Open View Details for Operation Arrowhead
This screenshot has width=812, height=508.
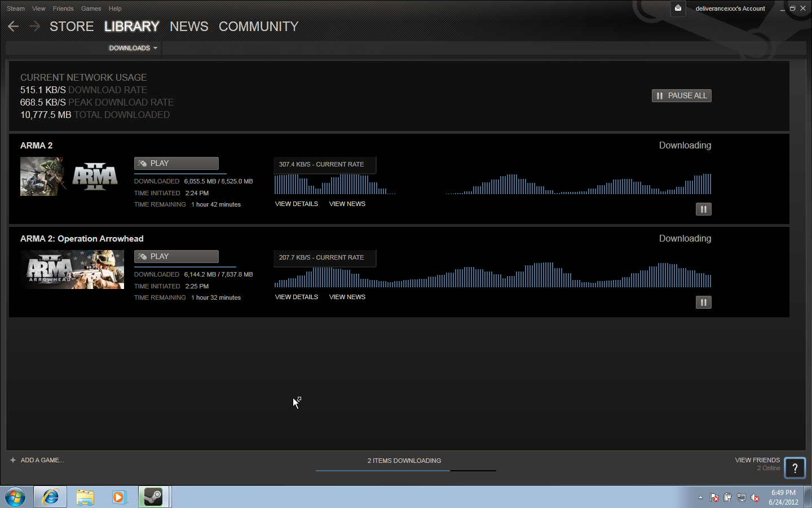click(x=297, y=297)
